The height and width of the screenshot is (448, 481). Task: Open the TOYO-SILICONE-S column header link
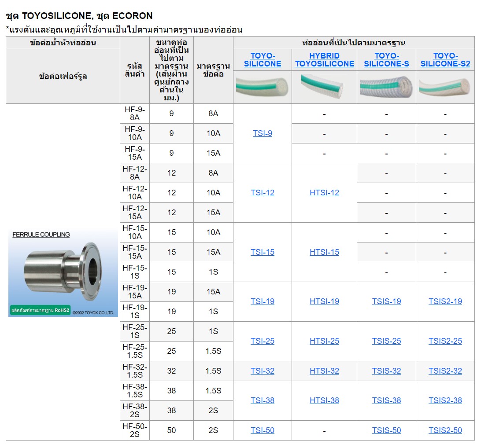[386, 59]
